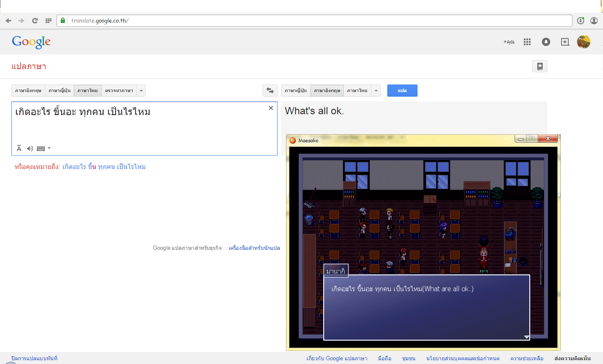Image resolution: width=603 pixels, height=364 pixels.
Task: Choose ตรวจหาภาษา detect-language tab
Action: [x=119, y=90]
